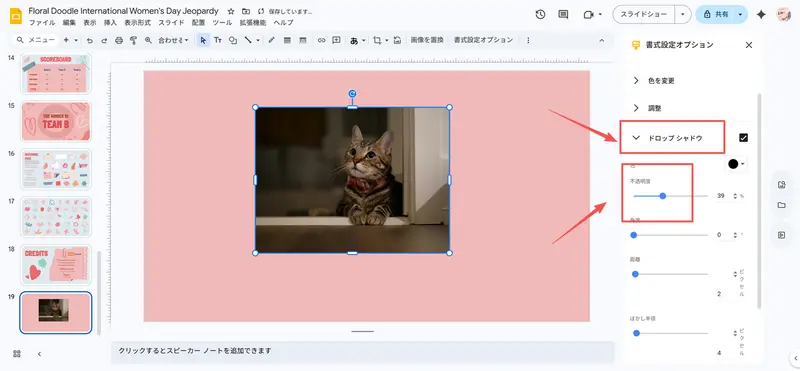This screenshot has height=371, width=800.
Task: Select the line tool
Action: [248, 40]
